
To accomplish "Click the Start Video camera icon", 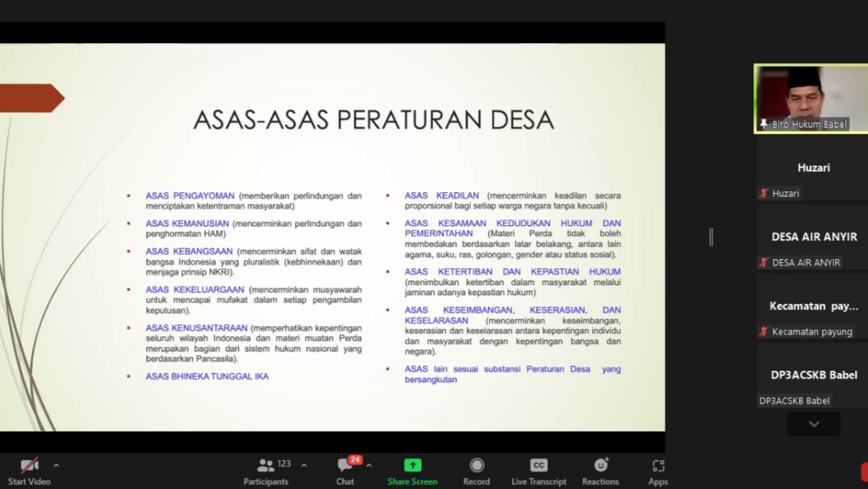I will (x=29, y=465).
